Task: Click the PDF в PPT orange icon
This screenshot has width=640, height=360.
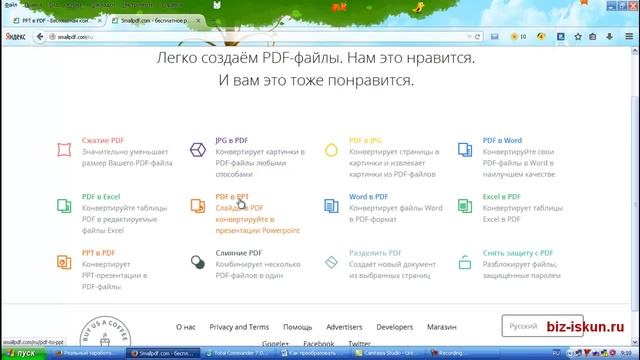Action: [198, 206]
